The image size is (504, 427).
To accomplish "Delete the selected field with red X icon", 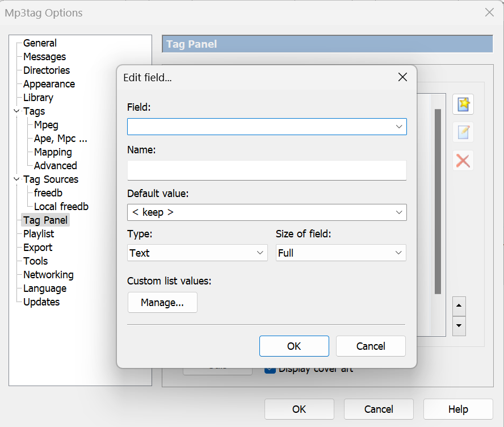I will click(x=463, y=160).
